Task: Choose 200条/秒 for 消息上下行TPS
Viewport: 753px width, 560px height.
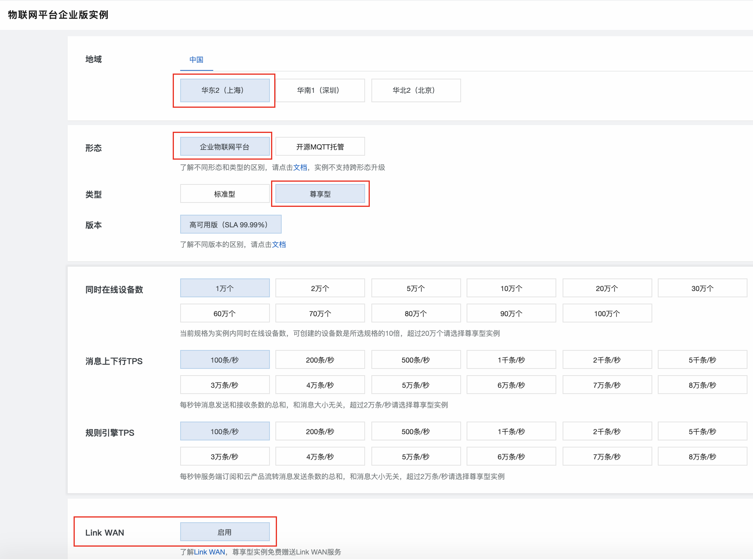Action: [x=320, y=360]
